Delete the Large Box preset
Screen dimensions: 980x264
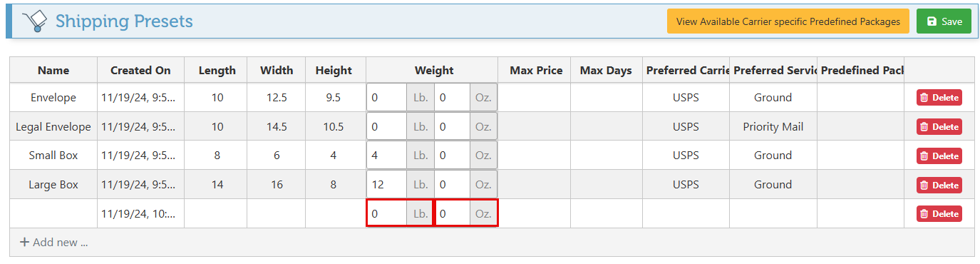(x=939, y=185)
